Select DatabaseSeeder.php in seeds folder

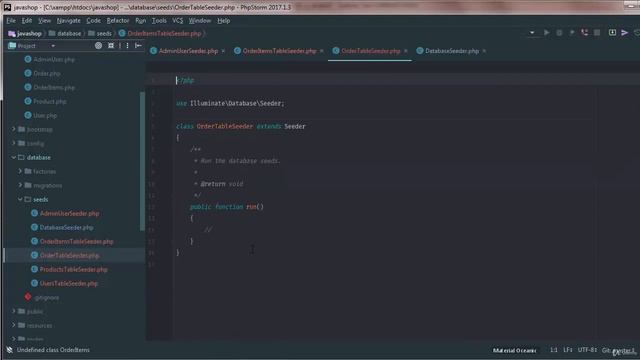[x=62, y=227]
